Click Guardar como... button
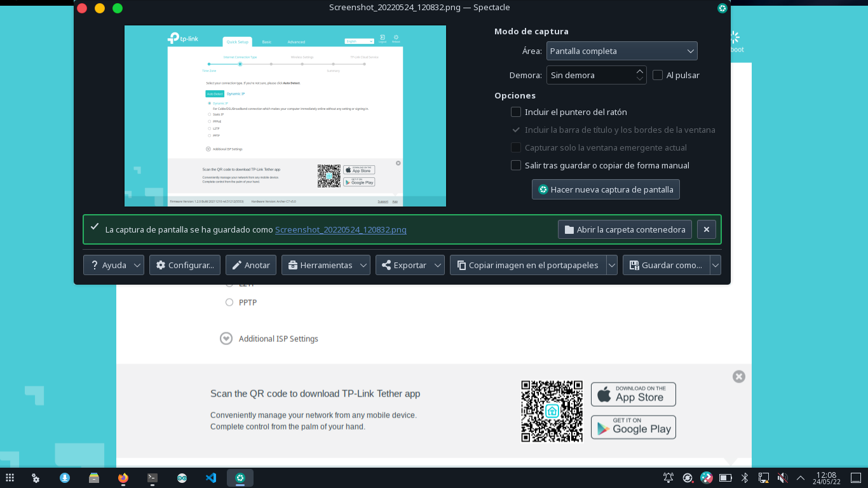This screenshot has width=868, height=488. [667, 265]
